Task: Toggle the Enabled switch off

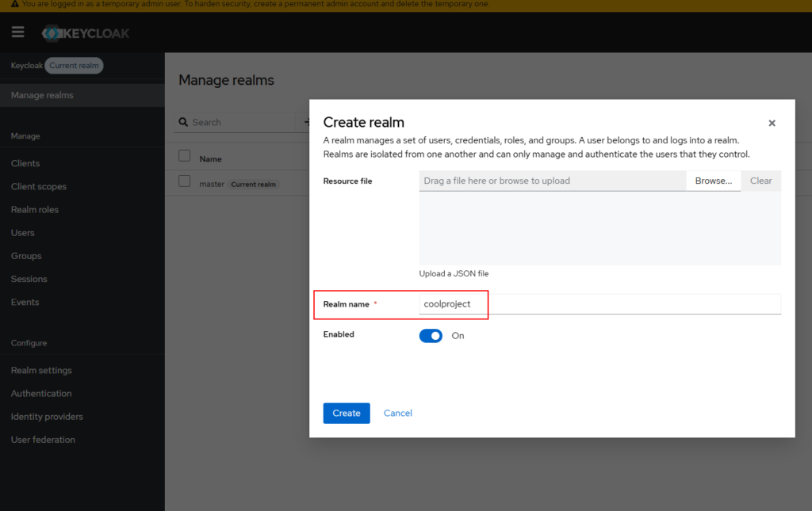Action: click(431, 336)
